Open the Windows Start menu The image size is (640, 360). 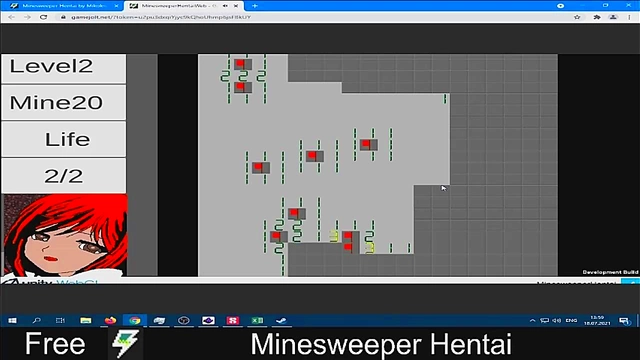(12, 320)
